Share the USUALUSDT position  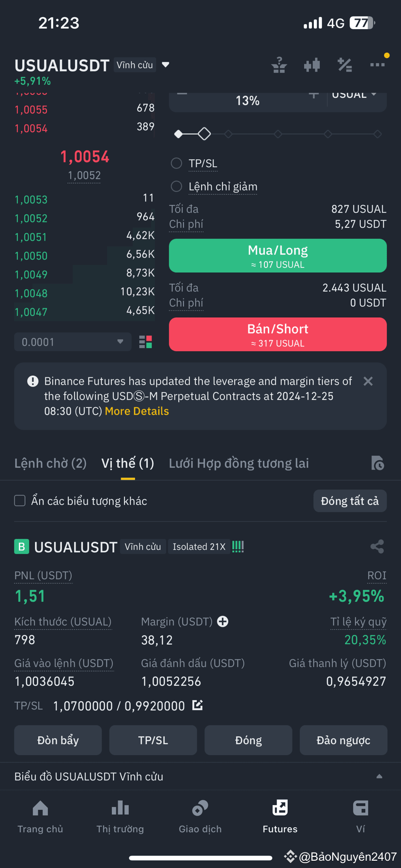pyautogui.click(x=377, y=546)
